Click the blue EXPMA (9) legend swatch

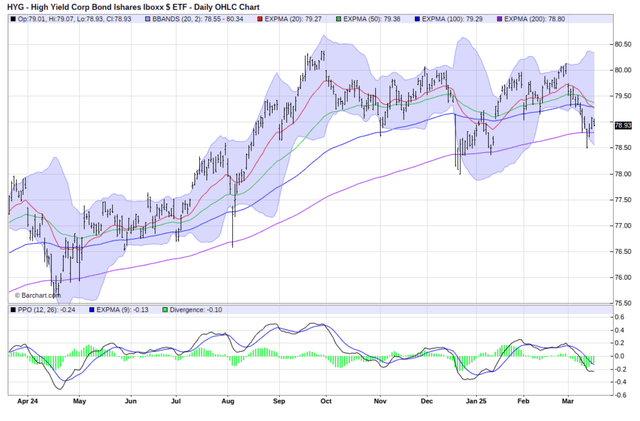[91, 310]
